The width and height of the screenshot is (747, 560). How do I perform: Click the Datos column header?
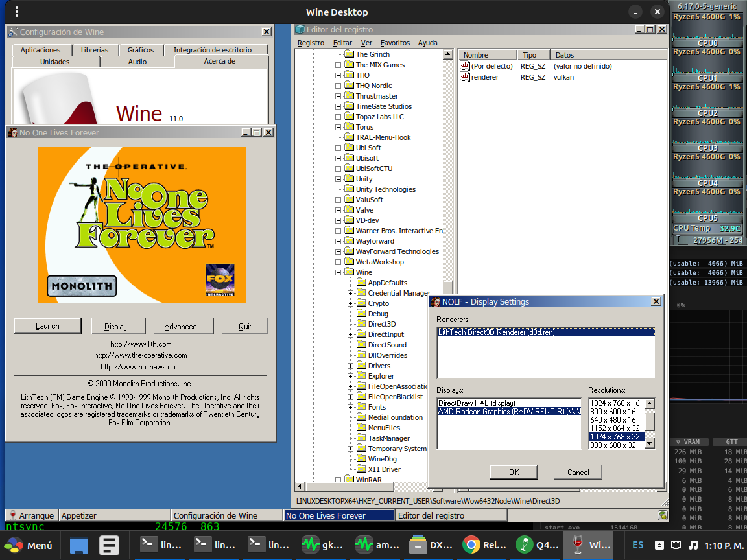tap(608, 55)
